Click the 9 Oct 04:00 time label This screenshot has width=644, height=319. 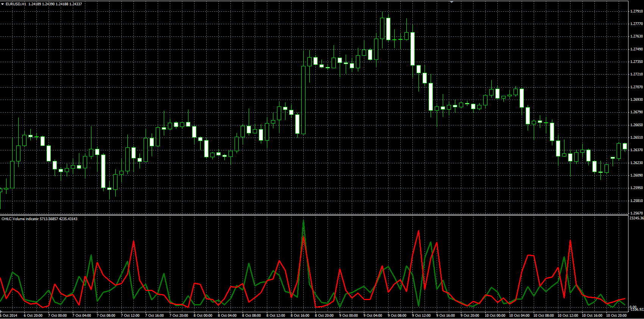[373, 316]
